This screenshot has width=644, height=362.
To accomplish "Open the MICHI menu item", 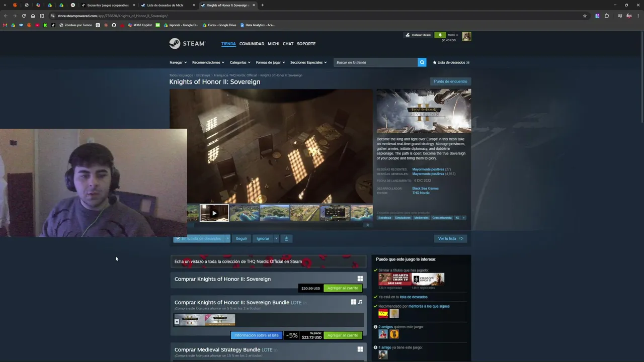I will click(x=273, y=44).
